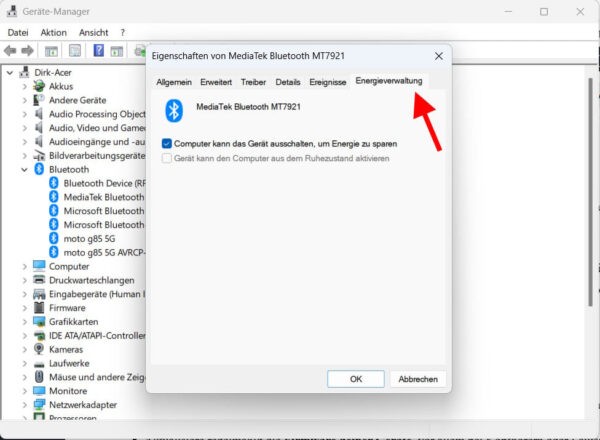Open the Ansicht menu
The image size is (600, 440).
[x=93, y=33]
